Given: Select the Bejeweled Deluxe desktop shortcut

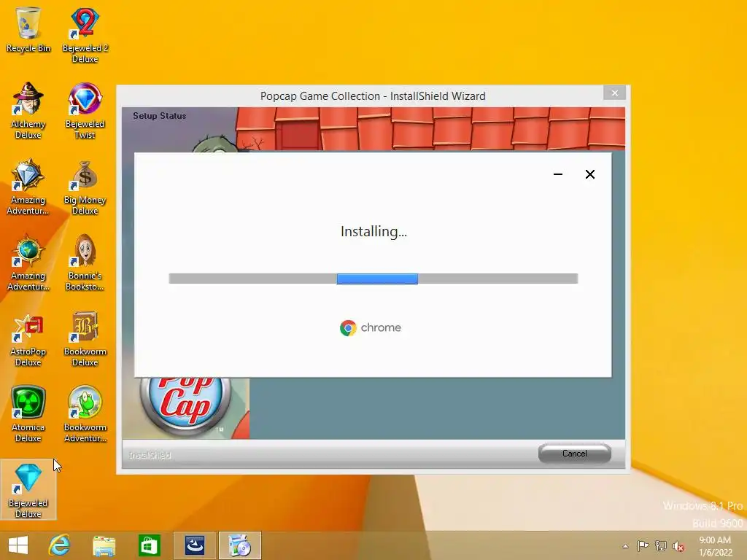Looking at the screenshot, I should (28, 490).
